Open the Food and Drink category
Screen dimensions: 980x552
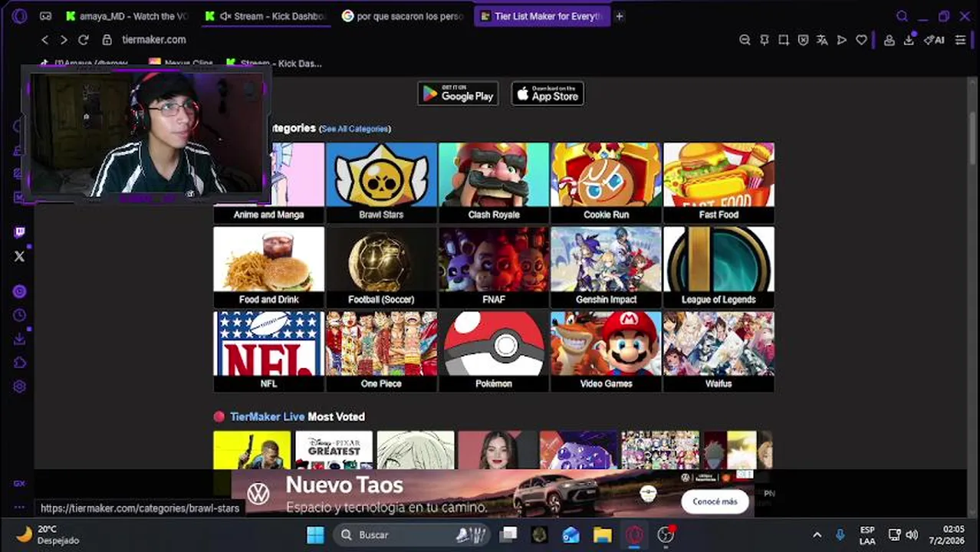click(x=268, y=267)
